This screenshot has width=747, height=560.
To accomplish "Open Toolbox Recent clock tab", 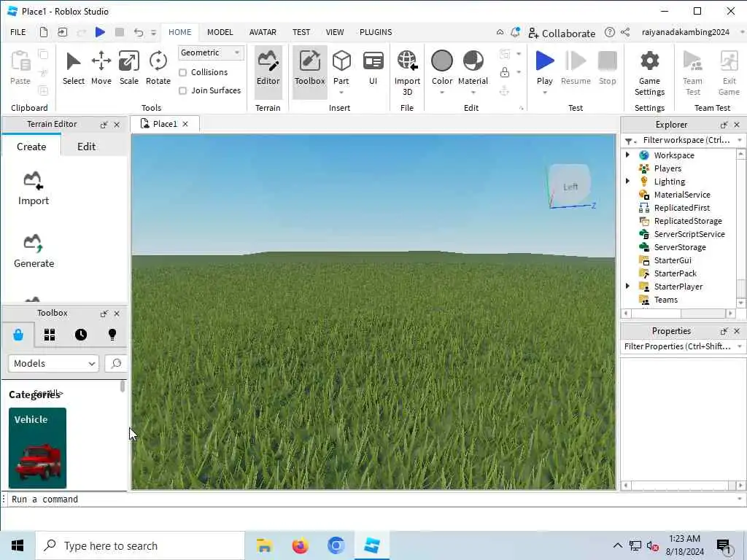I will (x=80, y=335).
